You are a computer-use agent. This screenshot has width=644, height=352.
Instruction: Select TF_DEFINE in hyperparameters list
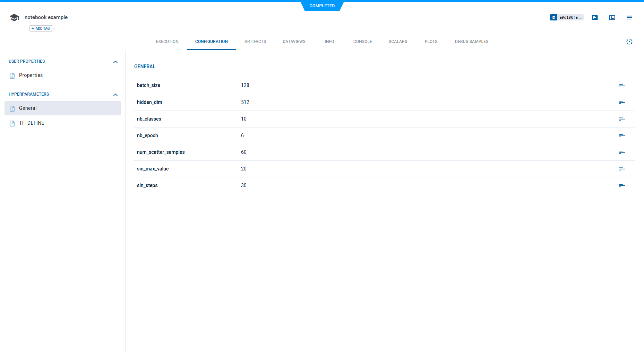tap(32, 123)
